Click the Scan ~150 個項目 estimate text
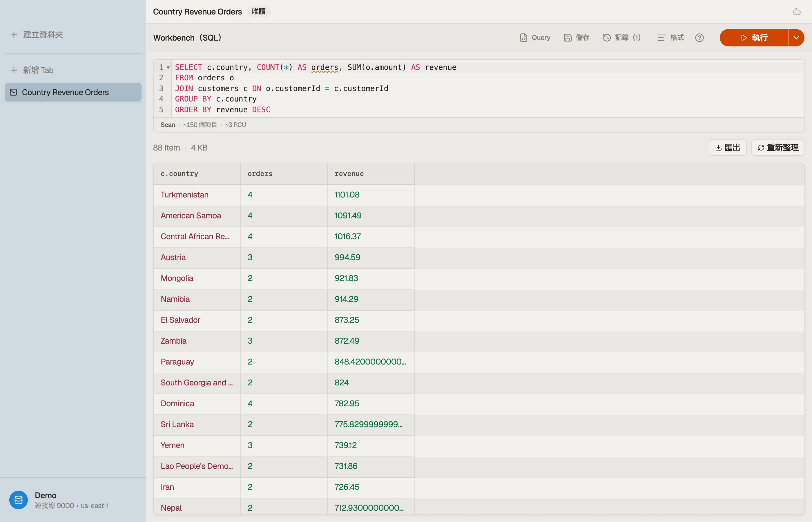Screen dimensions: 812x522 pos(203,125)
